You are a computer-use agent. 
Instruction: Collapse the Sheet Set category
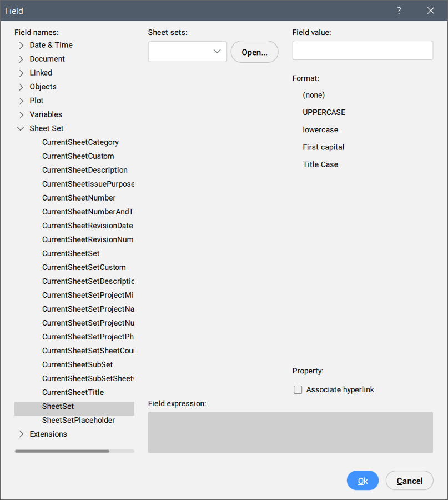pos(21,128)
